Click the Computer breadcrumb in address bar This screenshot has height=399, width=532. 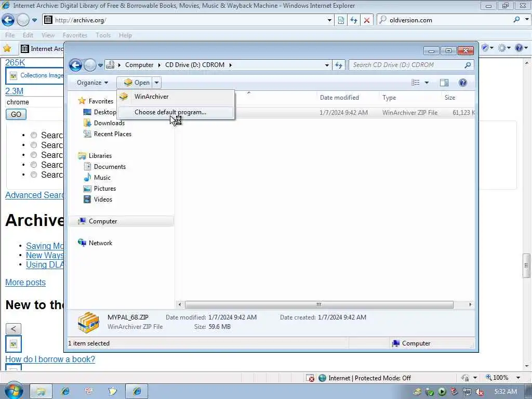pyautogui.click(x=139, y=65)
